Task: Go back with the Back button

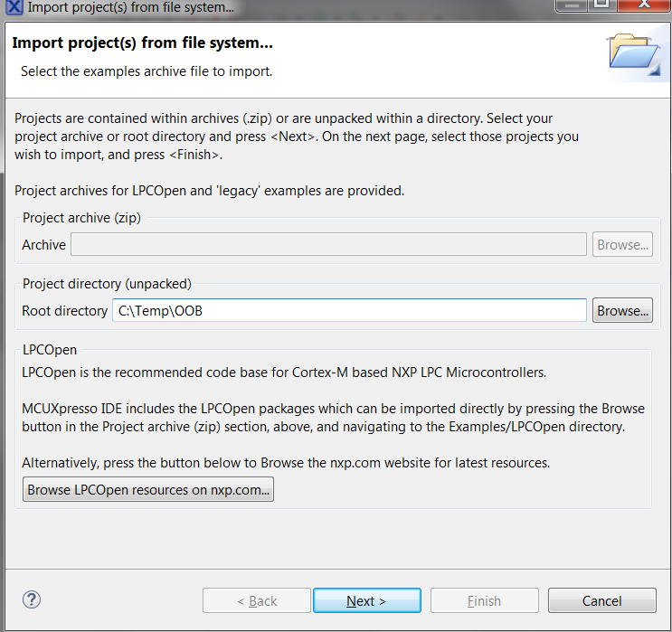Action: point(257,600)
